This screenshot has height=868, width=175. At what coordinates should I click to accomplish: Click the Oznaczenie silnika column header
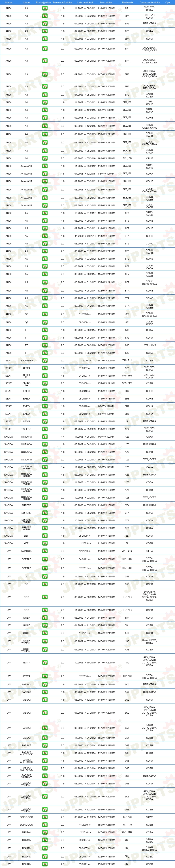coord(150,2)
